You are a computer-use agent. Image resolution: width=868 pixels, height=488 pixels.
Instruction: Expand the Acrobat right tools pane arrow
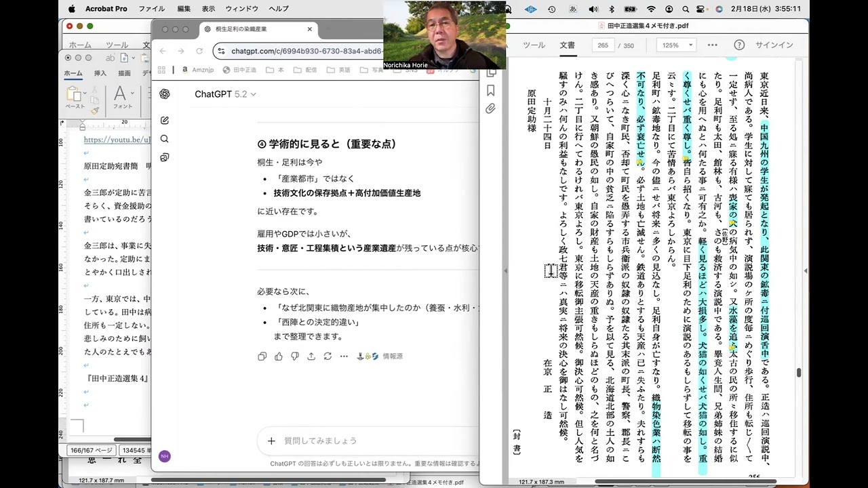(806, 270)
